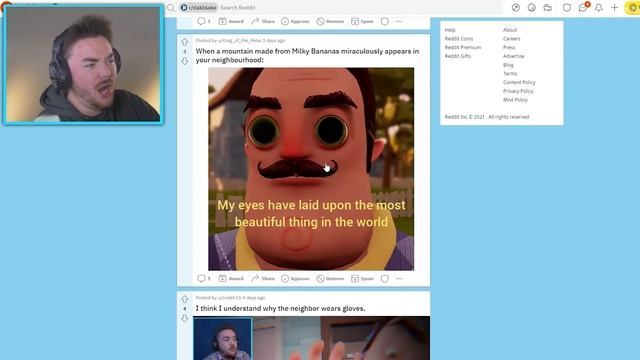Screen dimensions: 640x360
Task: Open the Content Policy footer link
Action: click(x=519, y=82)
